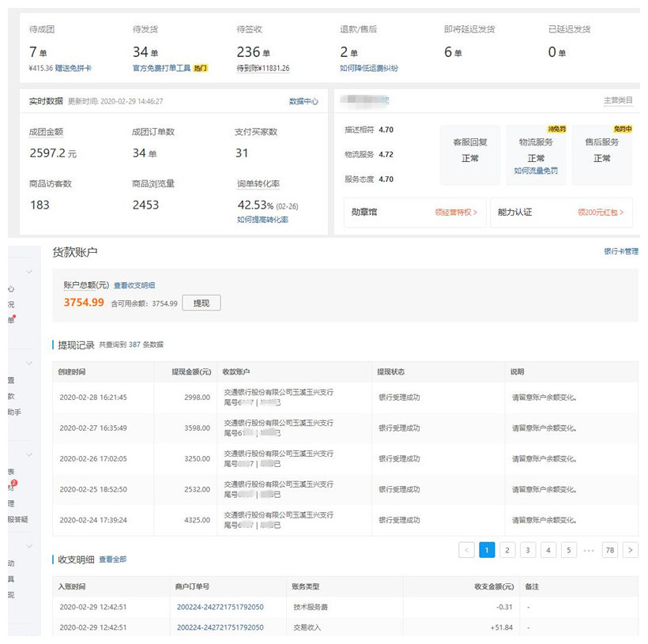Open 银行卡管理 bank card management
The height and width of the screenshot is (644, 648).
tap(620, 251)
